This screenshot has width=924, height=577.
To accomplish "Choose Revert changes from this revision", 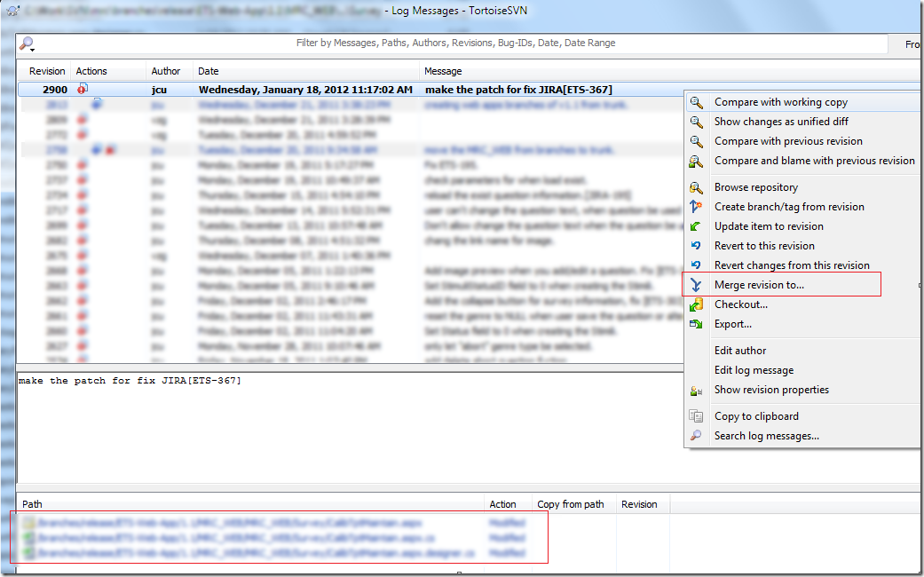I will click(792, 265).
